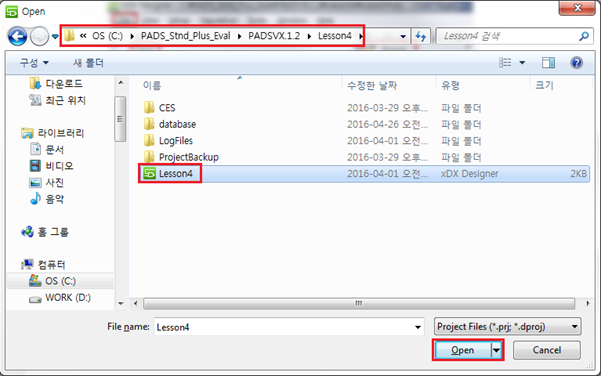Click the database folder icon
Image resolution: width=601 pixels, height=376 pixels.
(149, 124)
